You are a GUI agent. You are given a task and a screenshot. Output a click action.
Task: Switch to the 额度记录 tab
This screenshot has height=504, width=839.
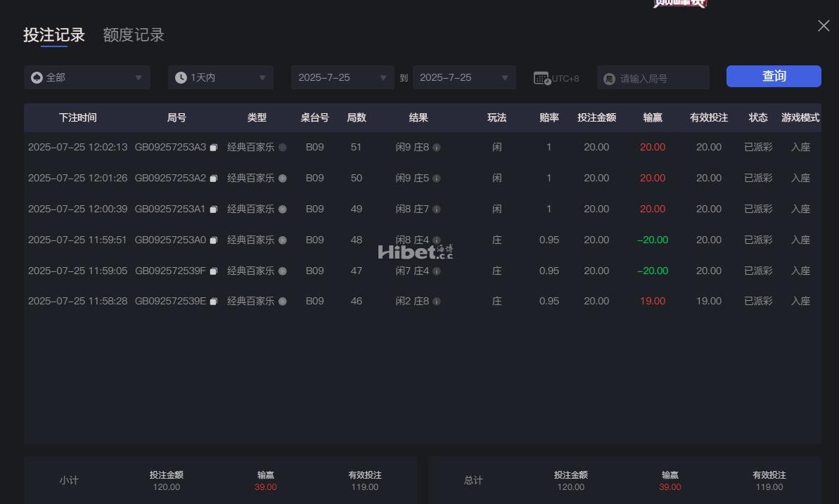point(134,35)
